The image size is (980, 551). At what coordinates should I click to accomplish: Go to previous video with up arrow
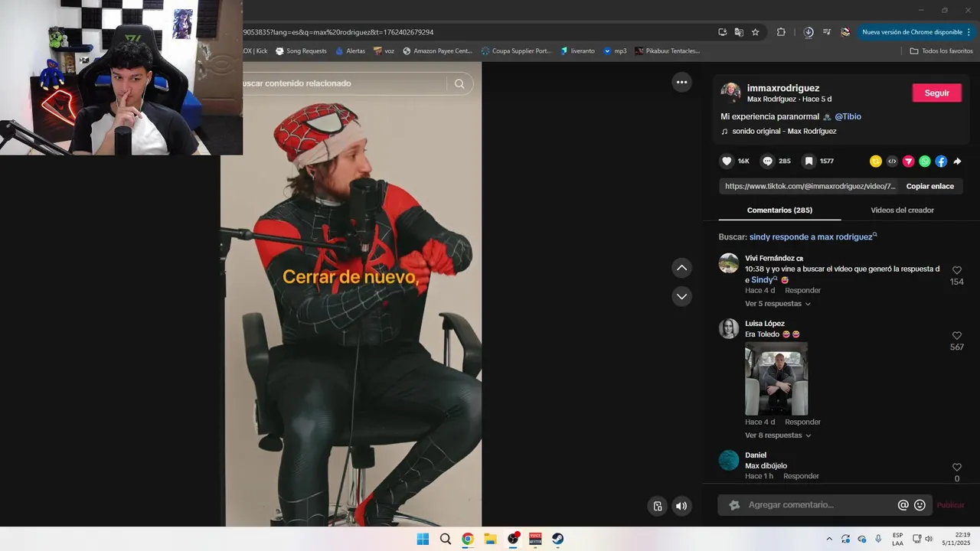(681, 268)
